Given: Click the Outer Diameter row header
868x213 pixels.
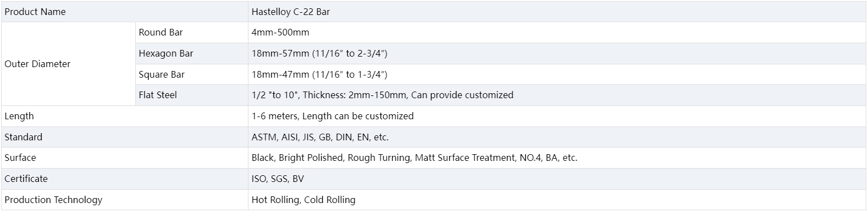Looking at the screenshot, I should coord(68,64).
